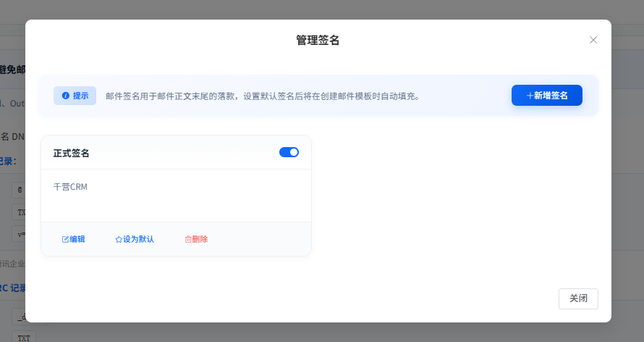Hit the 删除 text link
This screenshot has width=644, height=342.
200,239
